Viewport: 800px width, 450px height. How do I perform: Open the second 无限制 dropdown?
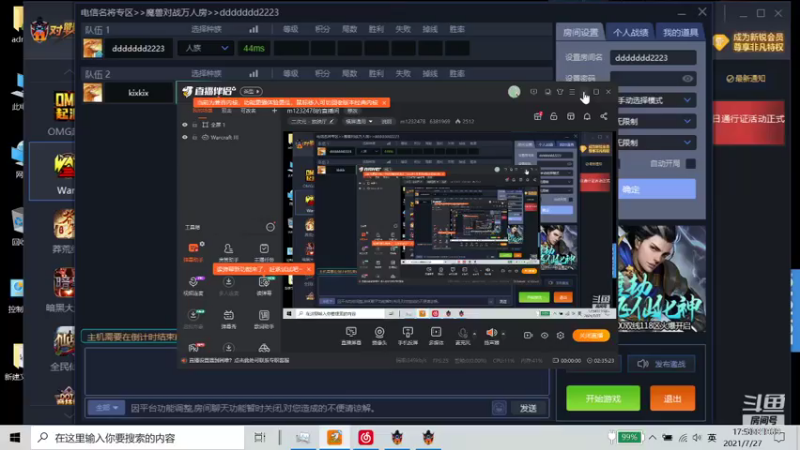click(655, 143)
